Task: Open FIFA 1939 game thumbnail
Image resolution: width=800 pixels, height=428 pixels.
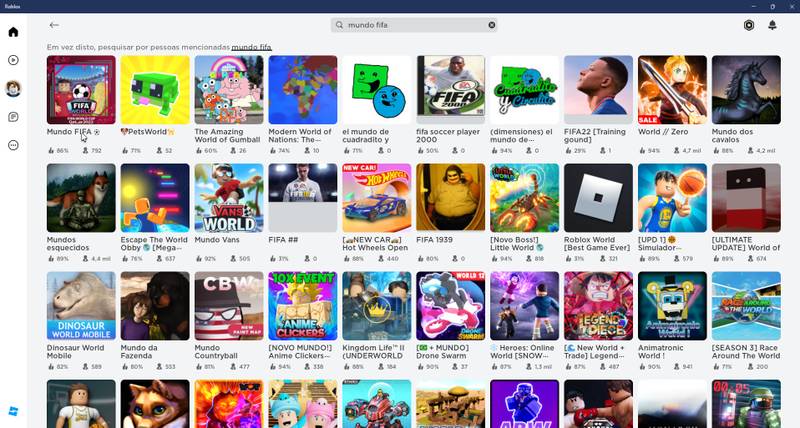Action: coord(451,198)
